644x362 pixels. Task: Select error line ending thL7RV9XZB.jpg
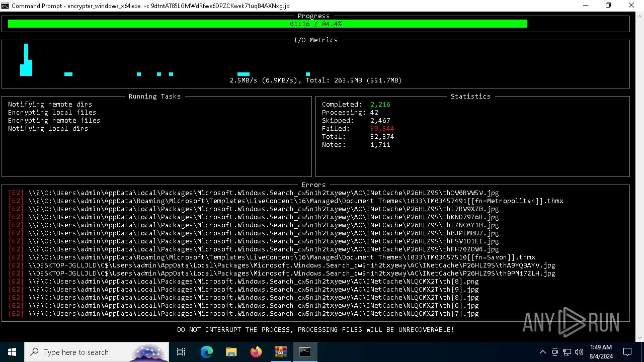coord(254,209)
